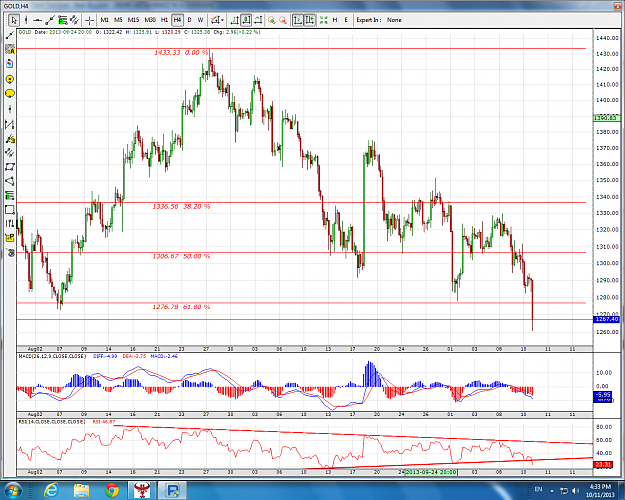Click the RSI indicator label

coord(51,421)
